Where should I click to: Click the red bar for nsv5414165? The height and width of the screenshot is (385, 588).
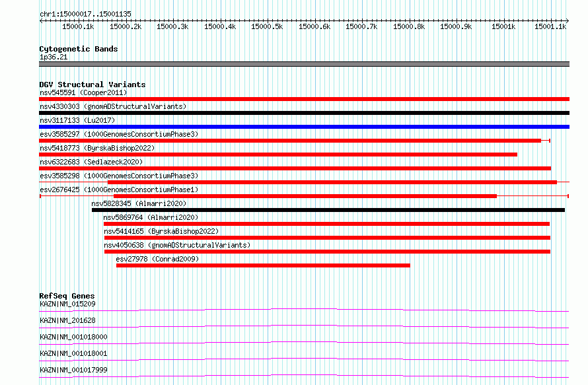click(x=328, y=238)
